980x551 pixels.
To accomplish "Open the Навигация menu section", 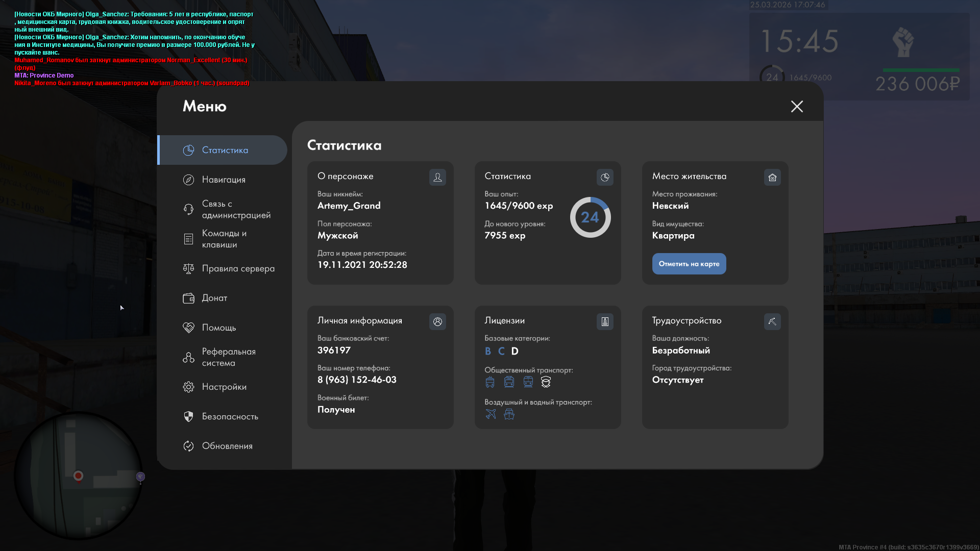I will click(x=224, y=180).
